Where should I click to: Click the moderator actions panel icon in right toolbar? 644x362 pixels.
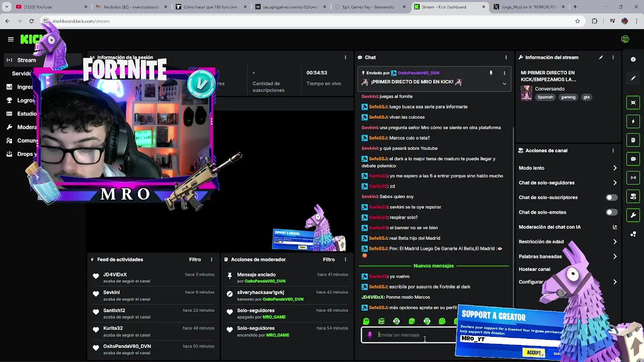(x=633, y=196)
